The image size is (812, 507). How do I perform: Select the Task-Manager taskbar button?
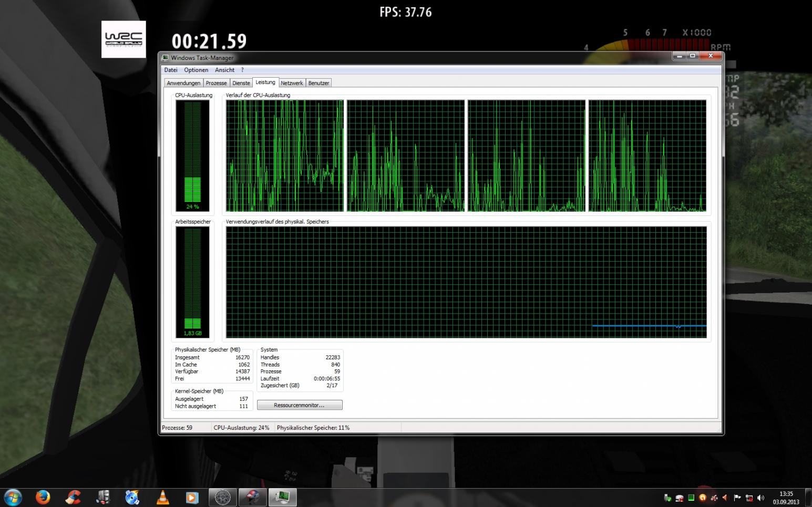pos(283,497)
